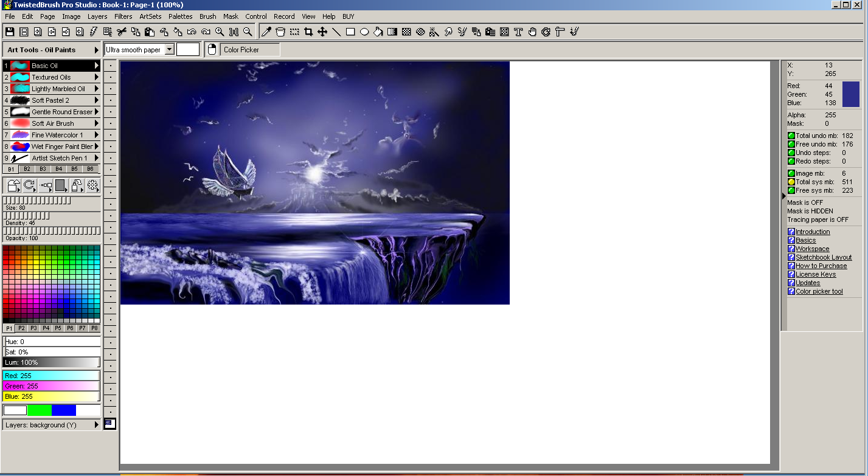Open the brush gear settings button
868x476 pixels.
(92, 186)
